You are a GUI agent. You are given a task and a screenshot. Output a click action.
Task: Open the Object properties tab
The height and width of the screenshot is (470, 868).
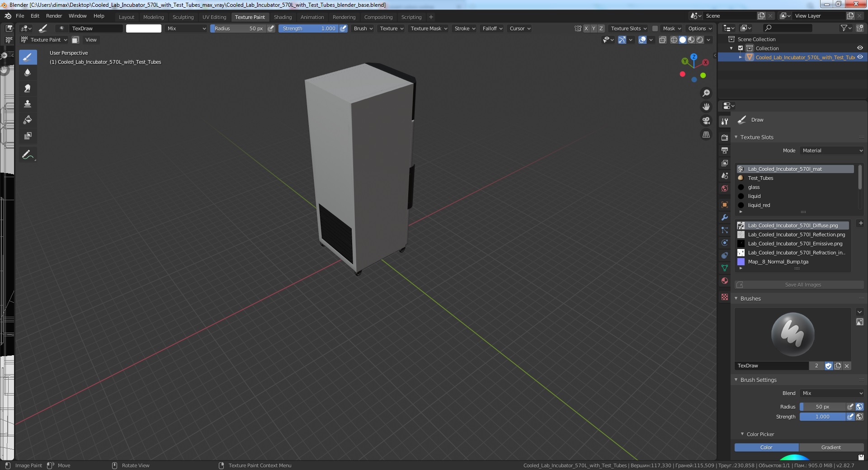[x=725, y=205]
